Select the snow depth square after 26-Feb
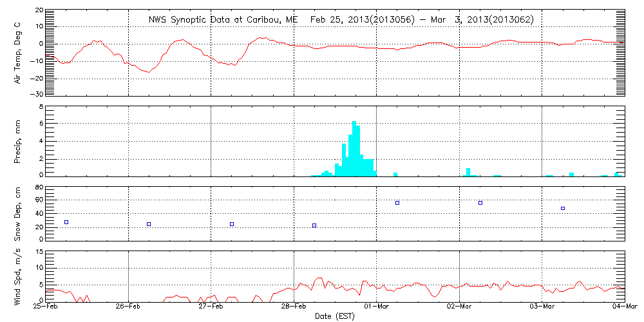This screenshot has height=322, width=644. click(x=149, y=224)
